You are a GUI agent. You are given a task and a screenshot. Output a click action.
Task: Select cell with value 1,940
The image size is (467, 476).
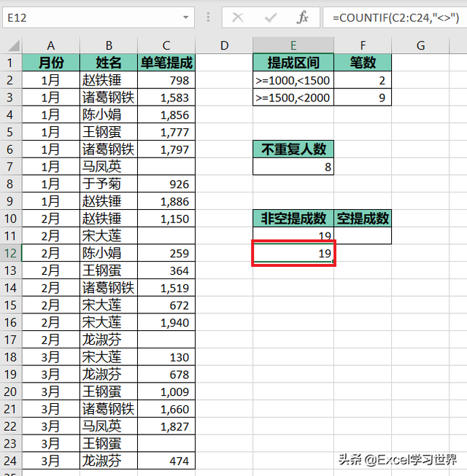click(x=166, y=322)
